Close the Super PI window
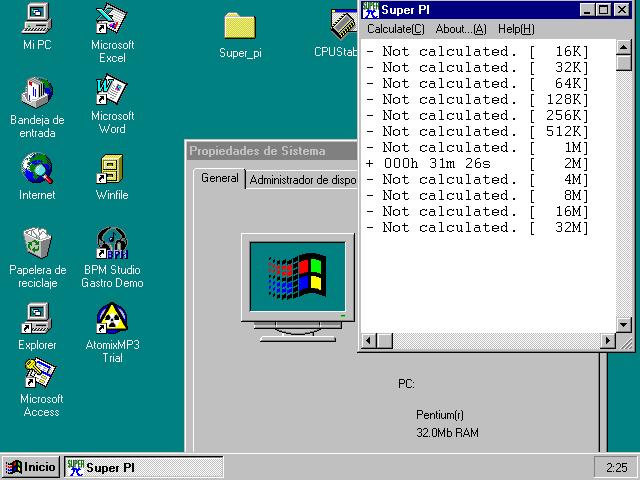 [621, 10]
